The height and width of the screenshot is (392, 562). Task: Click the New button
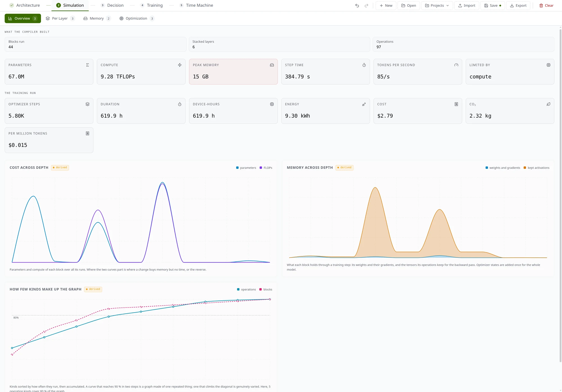[386, 6]
